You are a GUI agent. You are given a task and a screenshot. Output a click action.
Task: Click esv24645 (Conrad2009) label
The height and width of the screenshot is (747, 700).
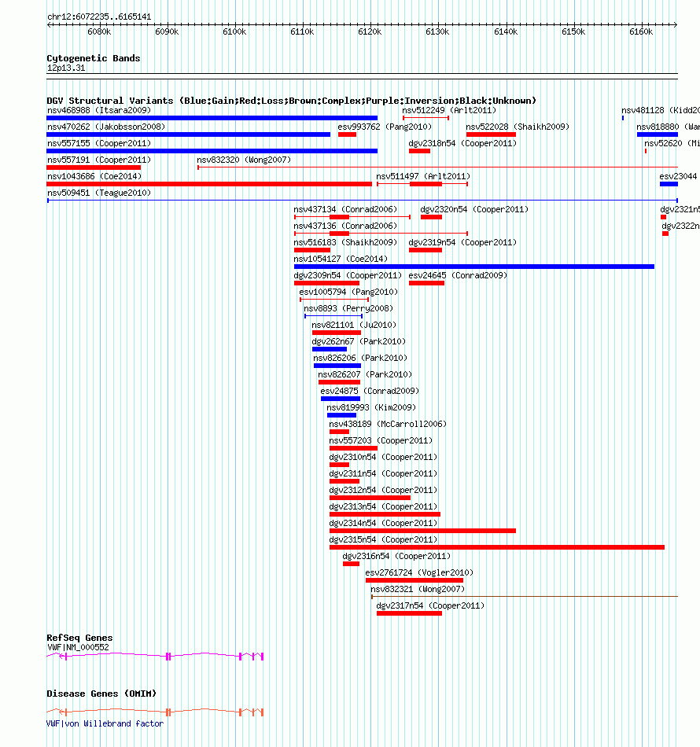tap(458, 275)
